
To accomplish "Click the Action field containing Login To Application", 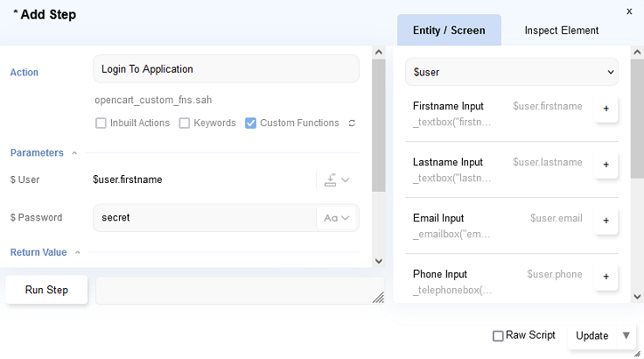I will click(x=226, y=69).
